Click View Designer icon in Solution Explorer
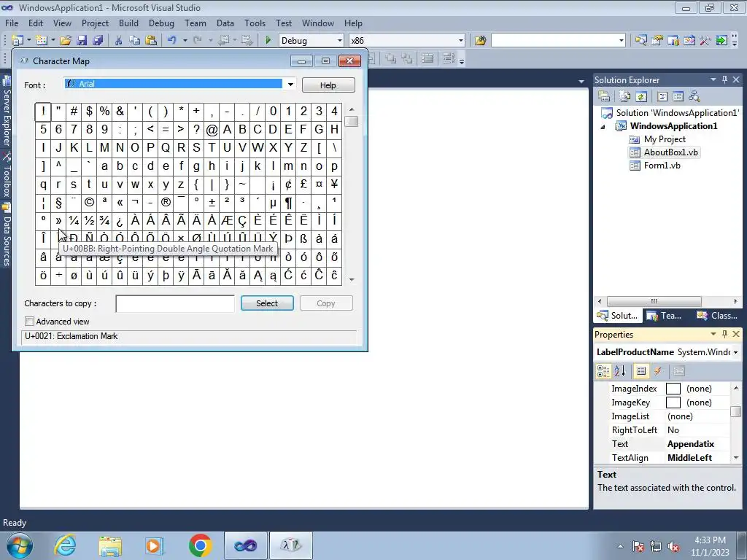Image resolution: width=747 pixels, height=560 pixels. pos(678,97)
